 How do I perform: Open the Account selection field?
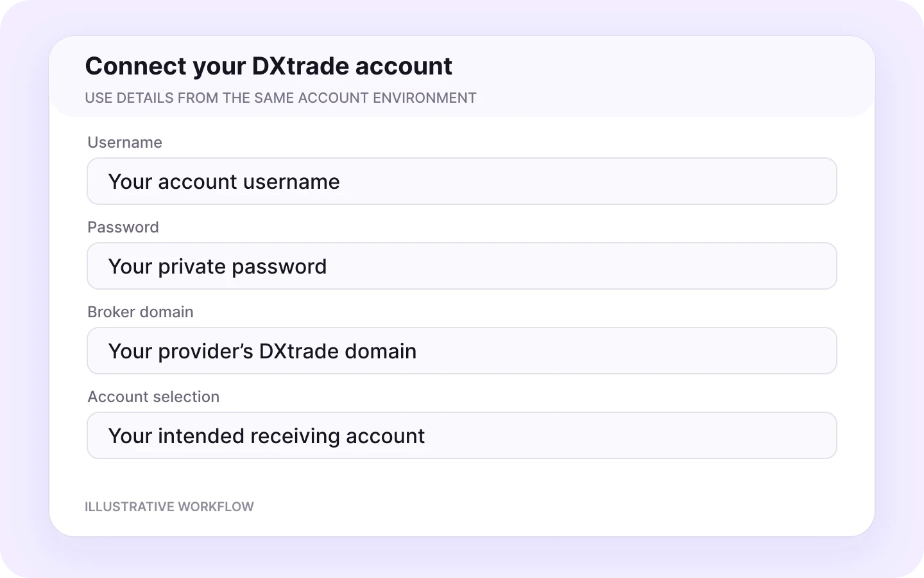click(x=462, y=435)
